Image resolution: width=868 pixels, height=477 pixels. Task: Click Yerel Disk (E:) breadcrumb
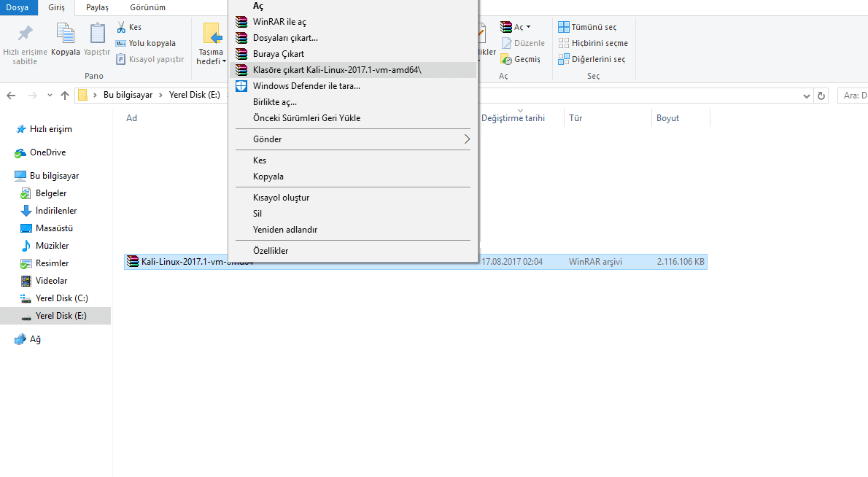tap(194, 95)
